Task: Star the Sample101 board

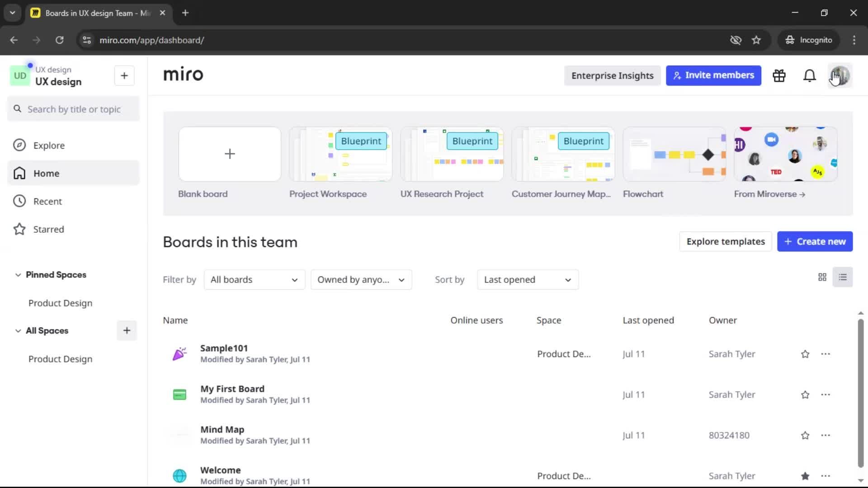Action: tap(805, 354)
